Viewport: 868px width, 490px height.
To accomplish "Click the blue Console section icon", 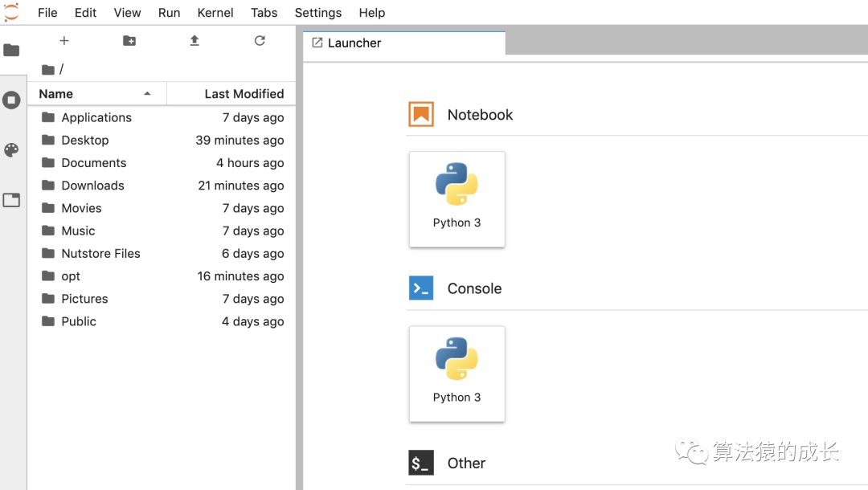I will [420, 288].
